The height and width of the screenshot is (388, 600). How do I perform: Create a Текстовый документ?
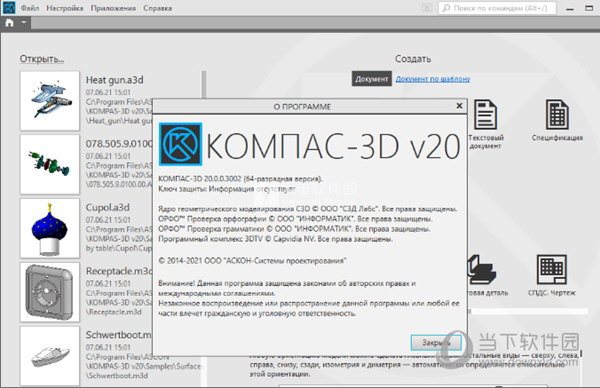pos(486,124)
